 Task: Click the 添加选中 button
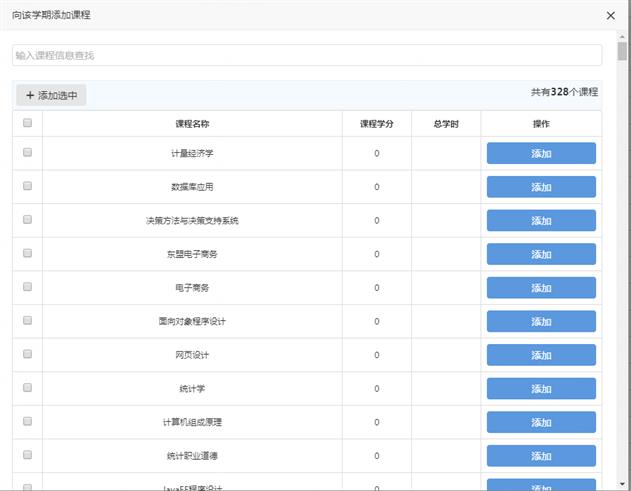(x=51, y=95)
